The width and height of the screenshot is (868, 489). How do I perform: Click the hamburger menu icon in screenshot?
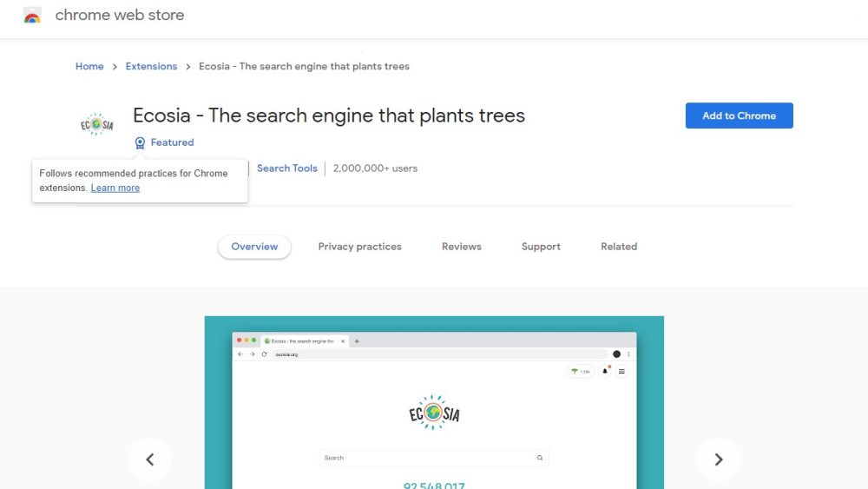[621, 372]
